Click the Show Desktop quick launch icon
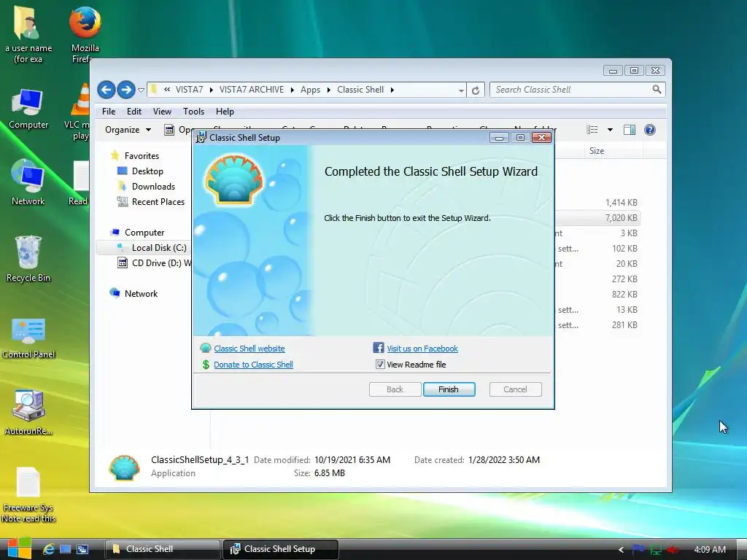Image resolution: width=747 pixels, height=560 pixels. 65,549
